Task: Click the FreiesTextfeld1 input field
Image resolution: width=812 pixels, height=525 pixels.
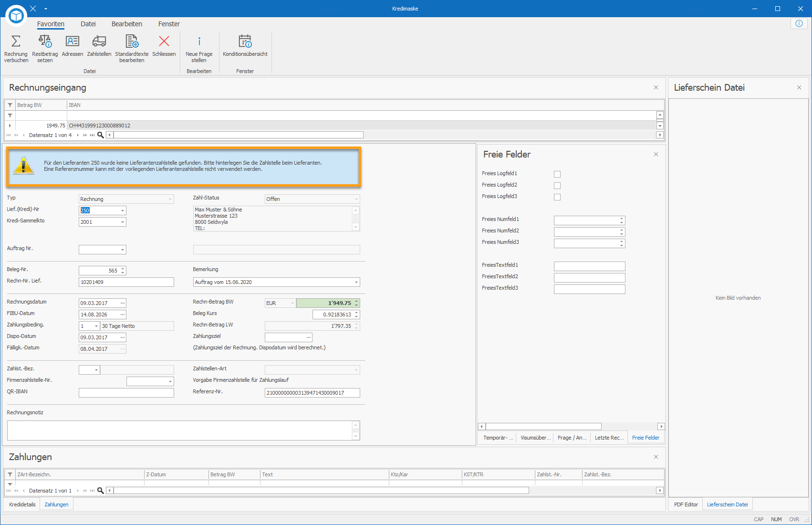Action: (x=590, y=266)
